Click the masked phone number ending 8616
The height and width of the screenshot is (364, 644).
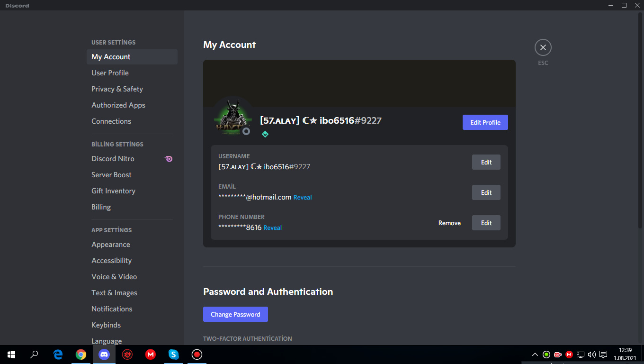coord(240,227)
